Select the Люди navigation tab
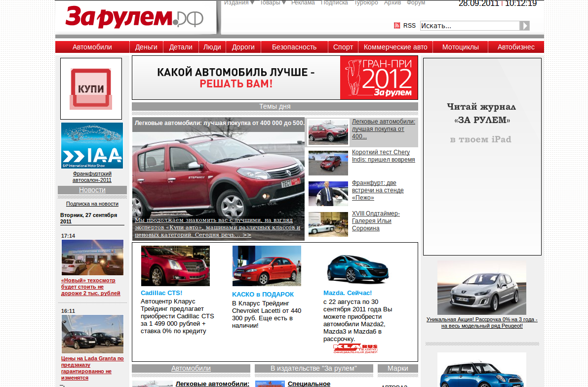 [212, 47]
